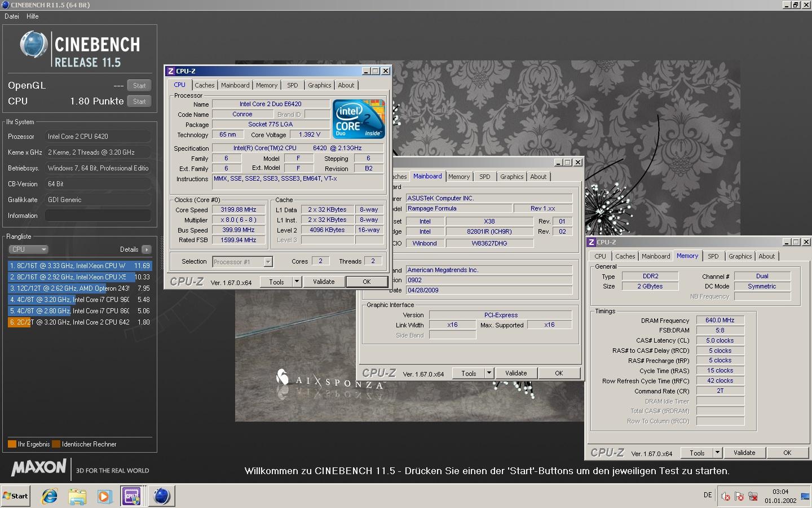
Task: Select the orange 2C/2T Core 2 result row
Action: pos(80,322)
